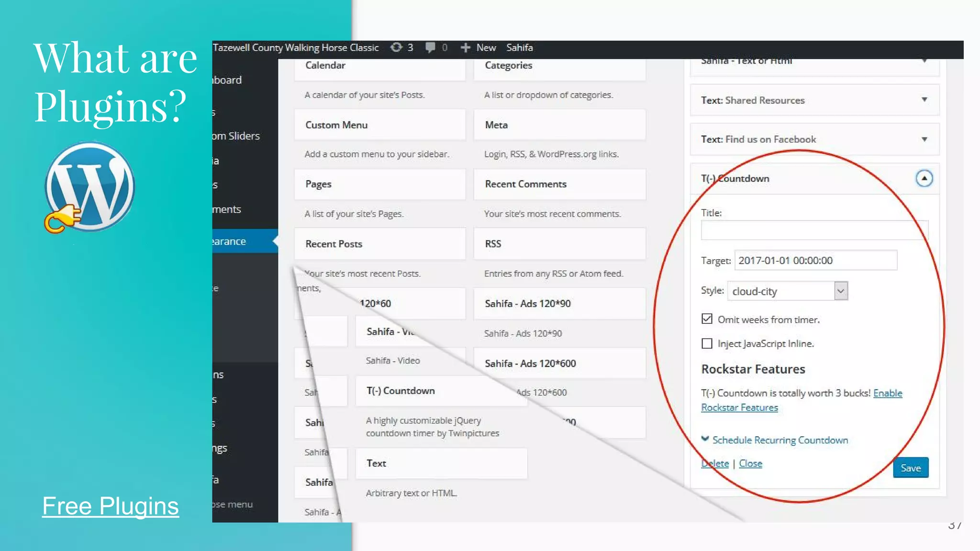Collapse the T(-) Countdown widget arrow
This screenshot has height=551, width=980.
click(x=924, y=178)
